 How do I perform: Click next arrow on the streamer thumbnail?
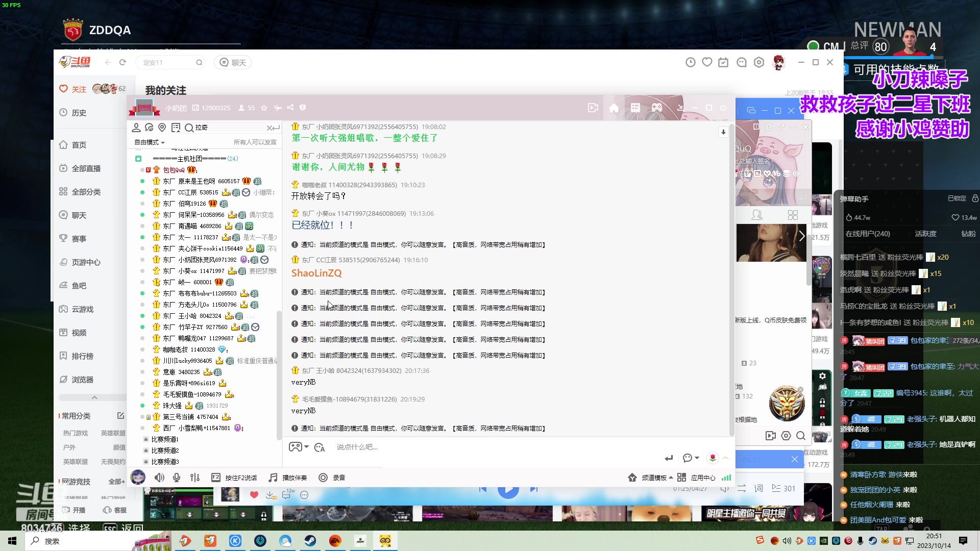(x=801, y=236)
